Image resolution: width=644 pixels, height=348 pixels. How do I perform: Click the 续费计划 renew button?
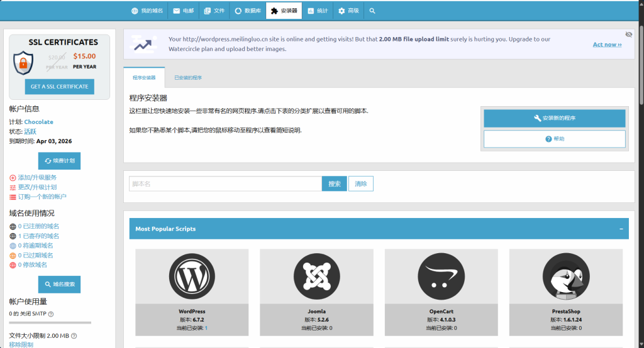[59, 161]
